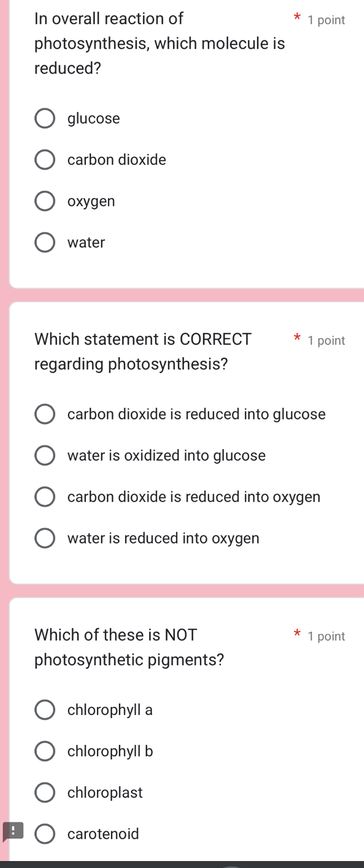
Task: Click the red asterisk on the pigments question
Action: [297, 634]
